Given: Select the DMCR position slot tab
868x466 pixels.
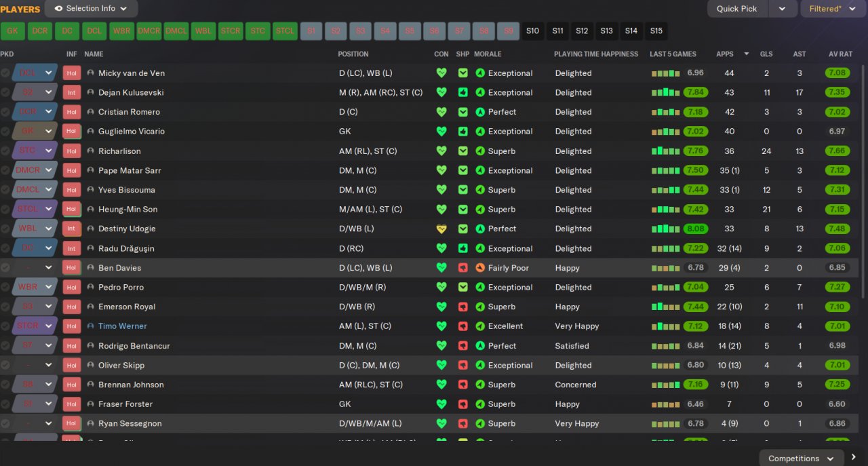Looking at the screenshot, I should tap(149, 31).
